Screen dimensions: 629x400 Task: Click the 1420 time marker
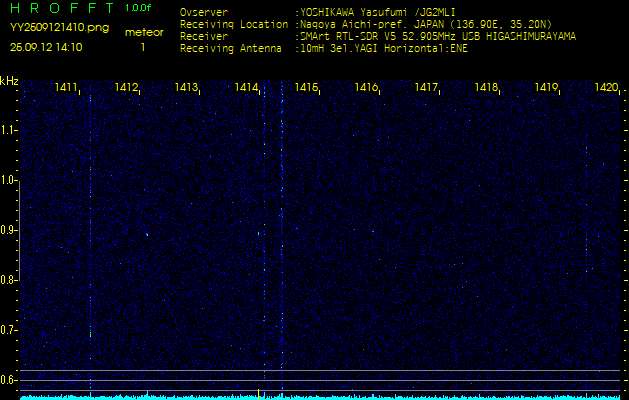pos(606,88)
